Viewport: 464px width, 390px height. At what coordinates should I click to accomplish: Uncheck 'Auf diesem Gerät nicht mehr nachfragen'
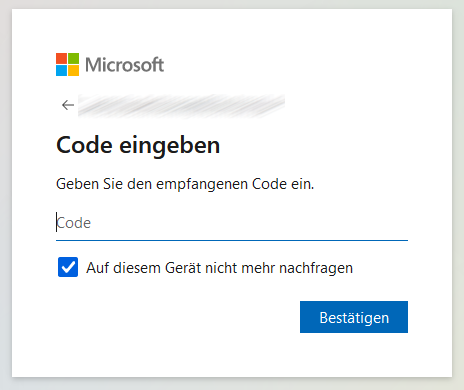(68, 267)
